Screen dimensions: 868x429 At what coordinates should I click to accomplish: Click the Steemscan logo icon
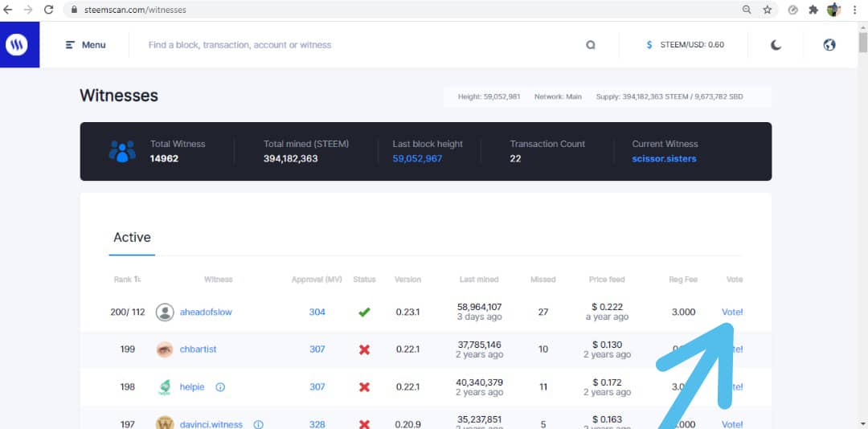click(17, 45)
